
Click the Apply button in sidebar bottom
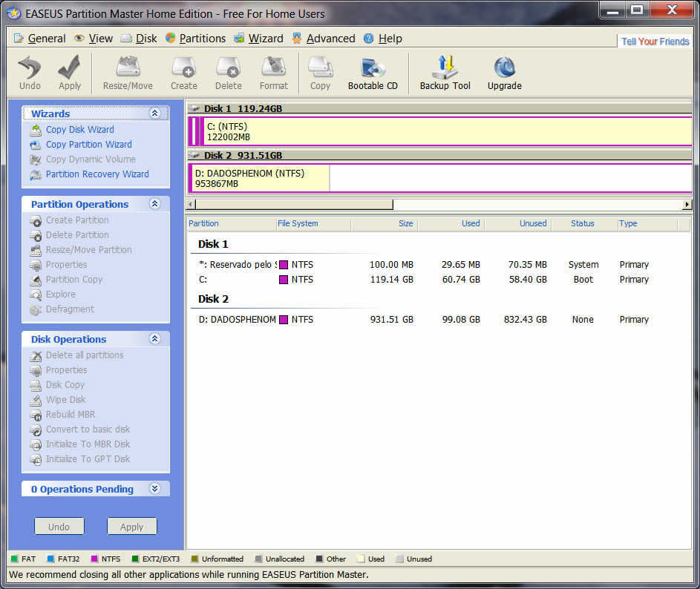[x=131, y=527]
